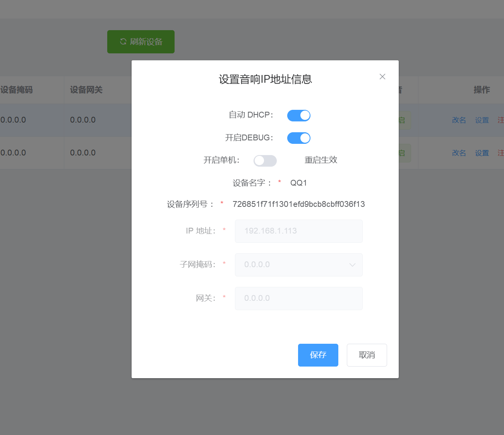Select the 设备掩码 column header

pos(17,90)
